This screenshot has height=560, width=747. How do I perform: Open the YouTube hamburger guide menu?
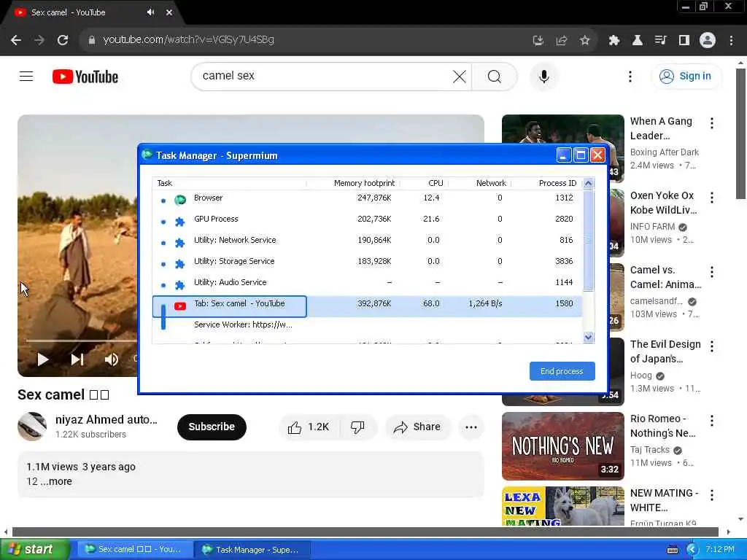coord(26,76)
